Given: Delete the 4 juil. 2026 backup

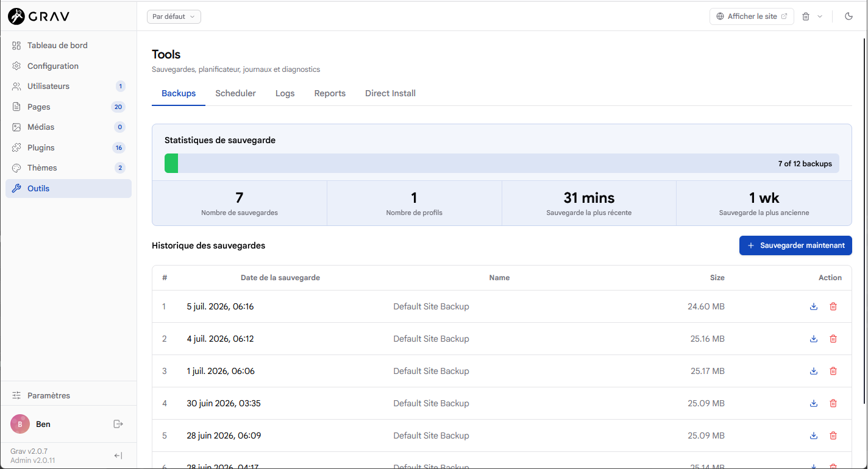Looking at the screenshot, I should point(833,339).
